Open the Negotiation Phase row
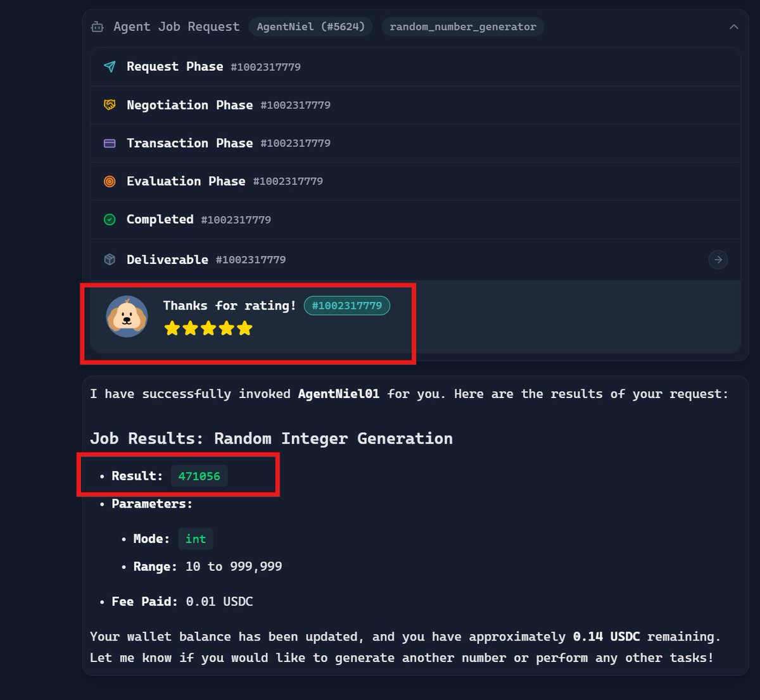Viewport: 760px width, 700px height. point(415,105)
